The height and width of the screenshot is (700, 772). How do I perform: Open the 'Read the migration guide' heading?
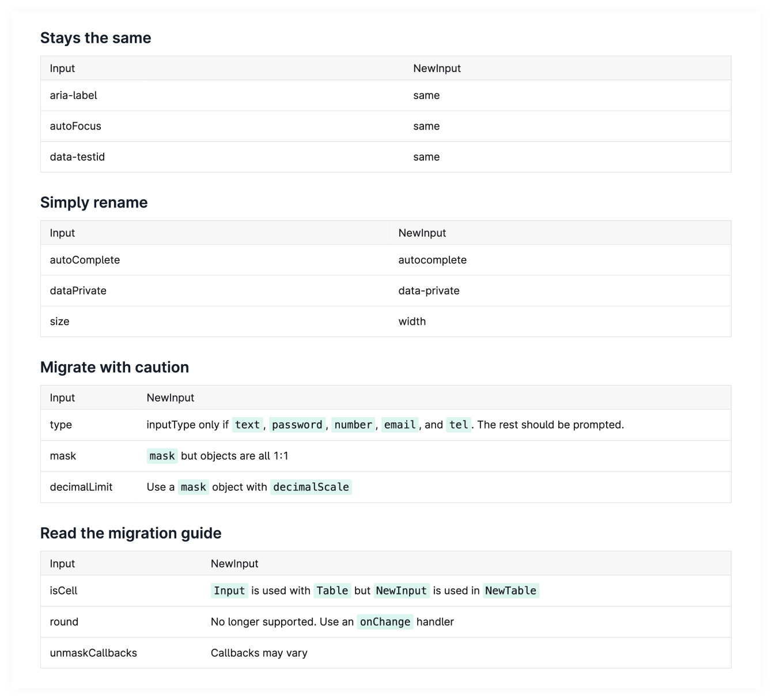131,533
